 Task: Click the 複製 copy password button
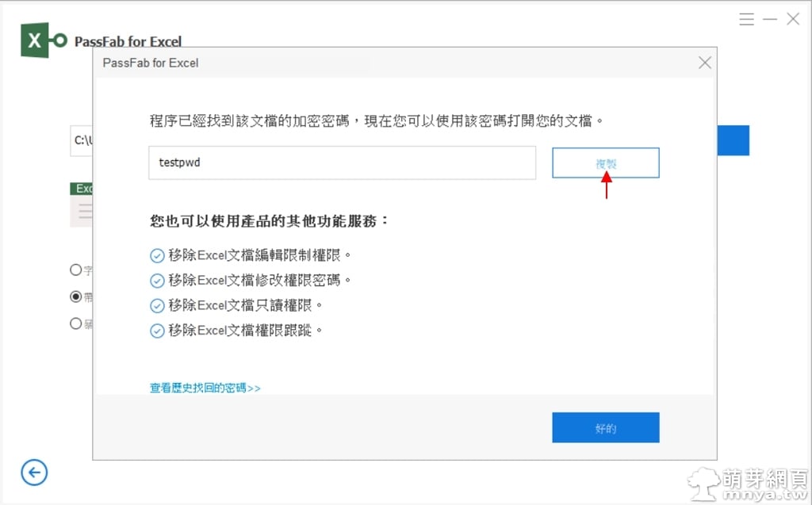(x=605, y=163)
